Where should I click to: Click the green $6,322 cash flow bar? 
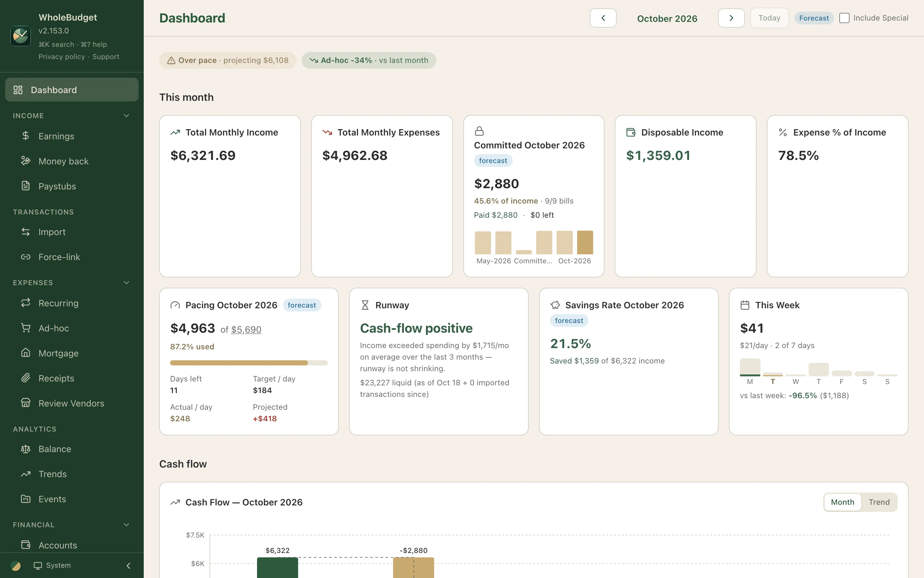(x=278, y=568)
